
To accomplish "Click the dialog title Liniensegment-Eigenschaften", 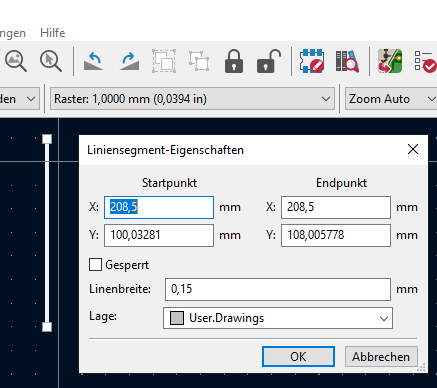I will [165, 150].
